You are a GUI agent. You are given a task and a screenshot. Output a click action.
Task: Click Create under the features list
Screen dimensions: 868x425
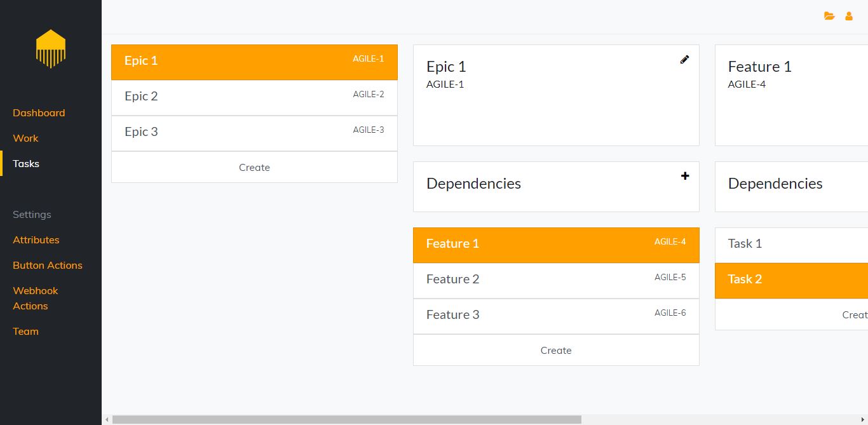click(556, 350)
